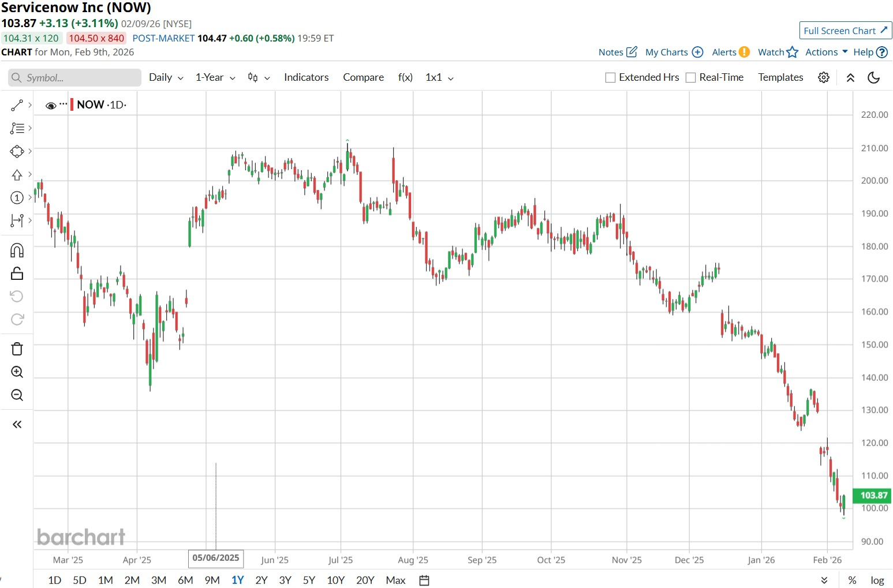Zoom out on the chart
The height and width of the screenshot is (588, 893).
17,395
